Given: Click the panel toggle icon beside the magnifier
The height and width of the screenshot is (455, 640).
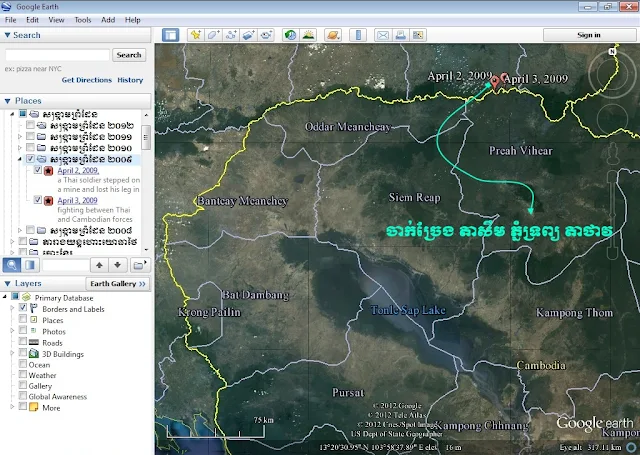Looking at the screenshot, I should click(x=30, y=265).
